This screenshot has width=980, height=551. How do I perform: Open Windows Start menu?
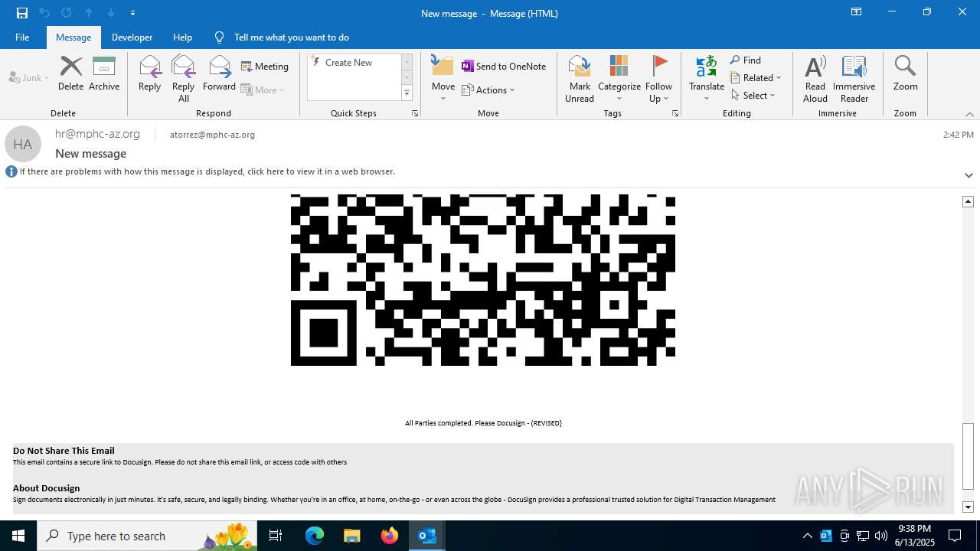coord(18,536)
